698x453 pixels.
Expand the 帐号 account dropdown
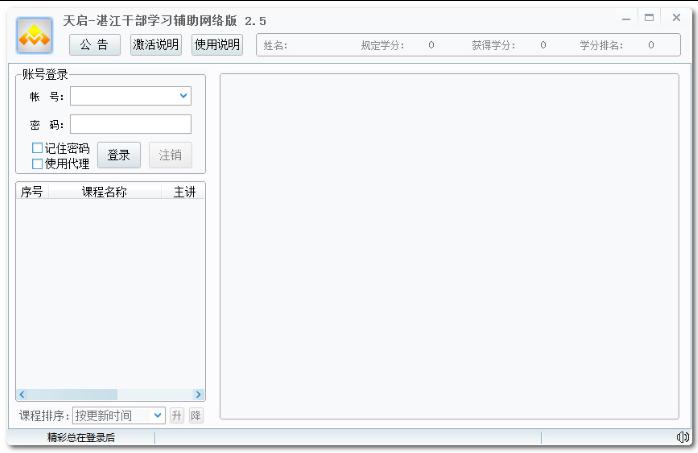coord(183,96)
